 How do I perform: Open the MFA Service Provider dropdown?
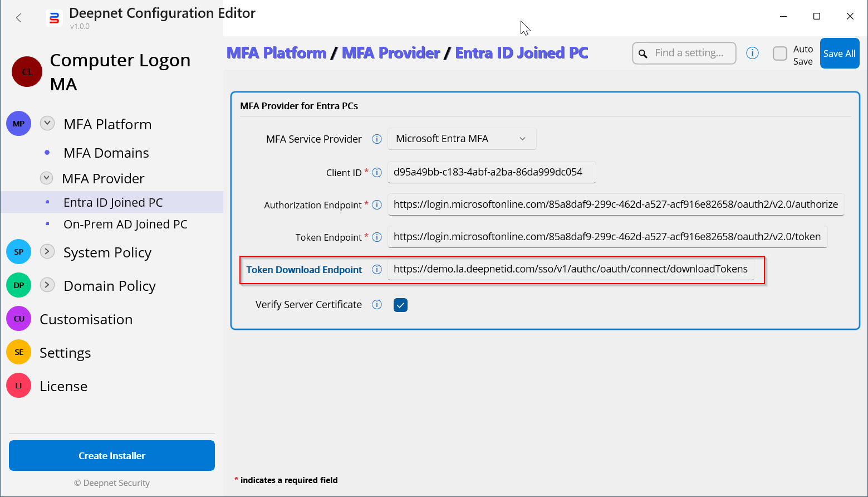coord(462,139)
